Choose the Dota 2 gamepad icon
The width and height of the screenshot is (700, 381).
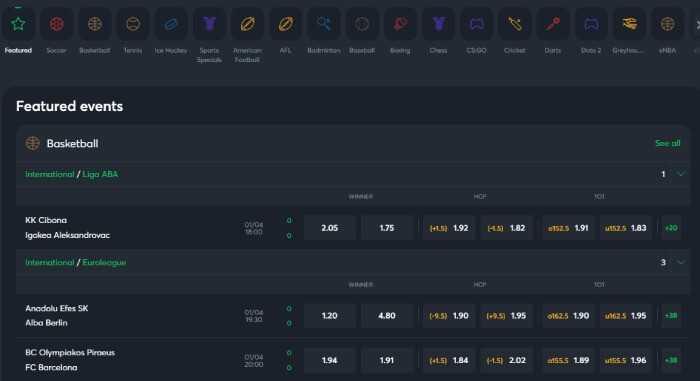tap(591, 24)
